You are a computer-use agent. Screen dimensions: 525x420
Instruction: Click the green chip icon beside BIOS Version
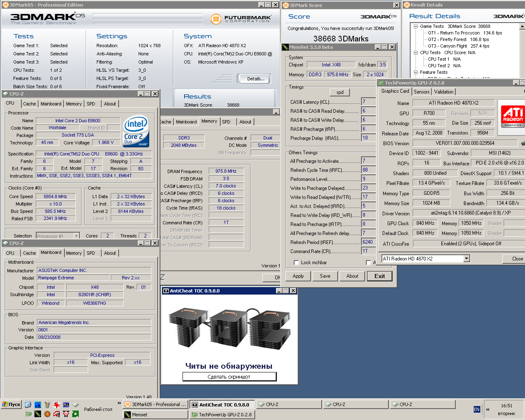point(523,143)
